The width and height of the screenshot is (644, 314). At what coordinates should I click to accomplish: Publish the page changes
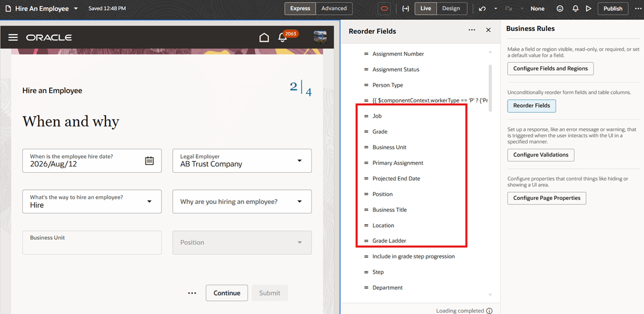tap(613, 9)
